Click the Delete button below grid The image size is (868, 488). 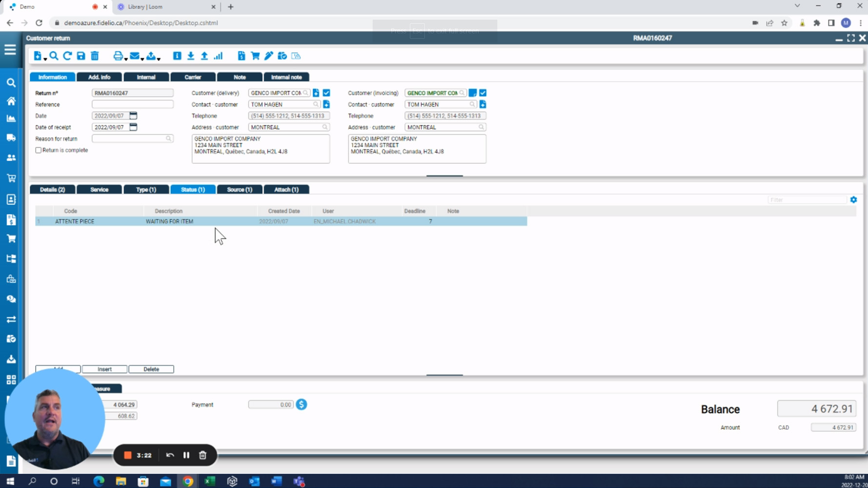(151, 369)
